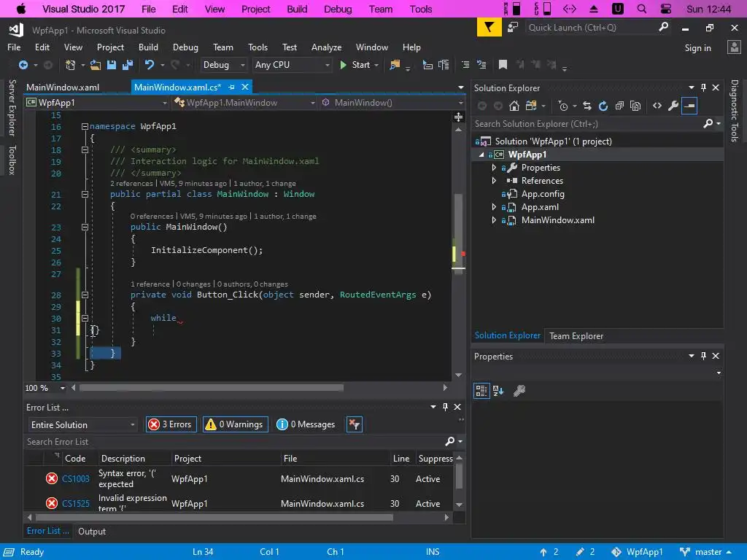The image size is (747, 560).
Task: Click the WpfApp1 repository in status bar
Action: [637, 552]
